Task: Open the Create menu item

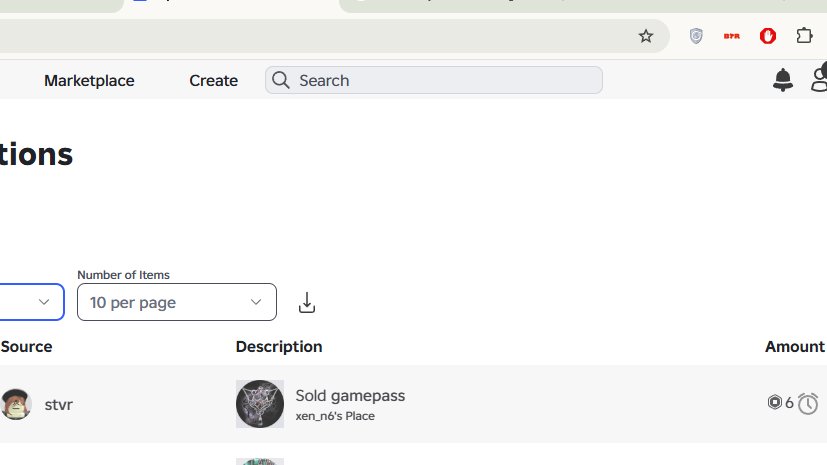Action: 214,81
